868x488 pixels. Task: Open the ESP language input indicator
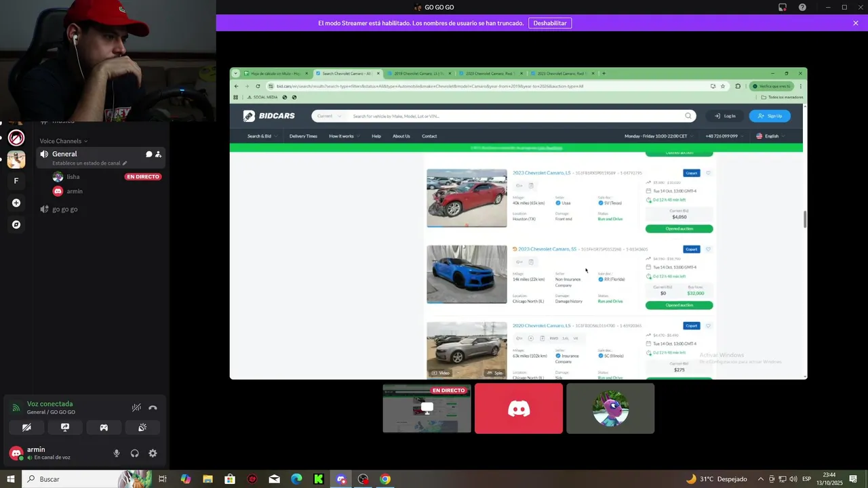[x=807, y=479]
